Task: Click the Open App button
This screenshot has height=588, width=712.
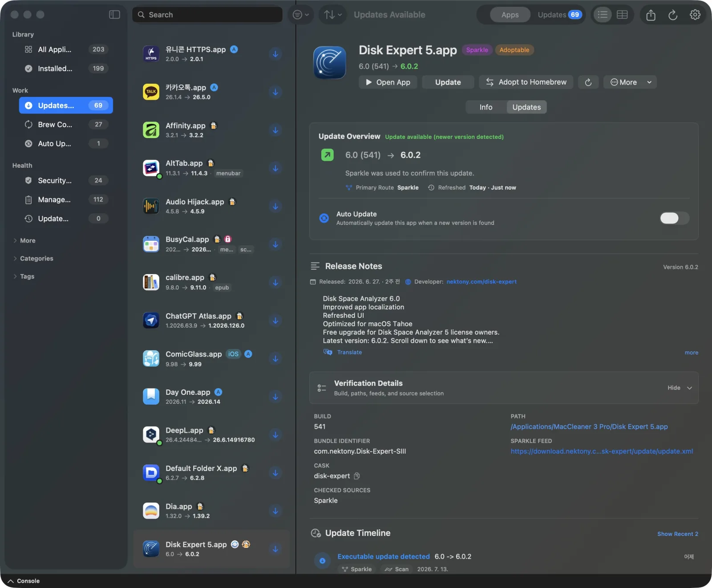Action: pos(388,82)
